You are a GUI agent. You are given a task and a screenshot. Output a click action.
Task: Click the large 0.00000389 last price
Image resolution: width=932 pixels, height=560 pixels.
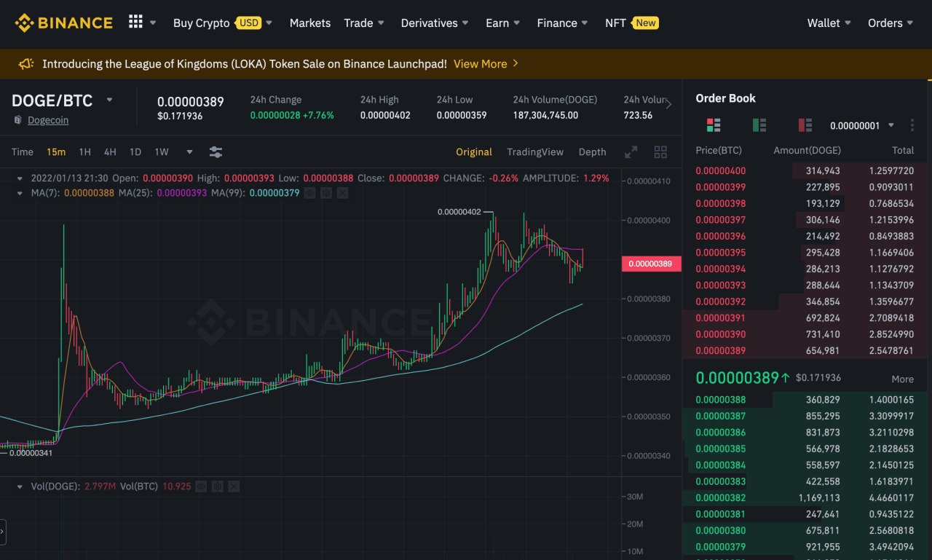(x=737, y=378)
